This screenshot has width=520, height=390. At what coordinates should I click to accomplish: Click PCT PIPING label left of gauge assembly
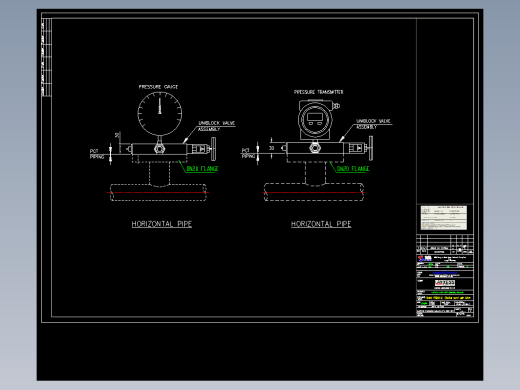(97, 154)
